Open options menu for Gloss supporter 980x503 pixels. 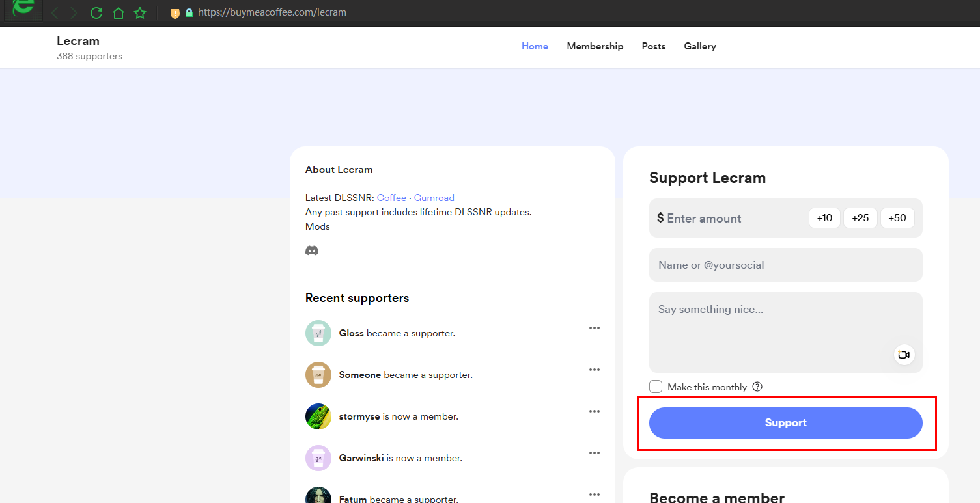594,328
